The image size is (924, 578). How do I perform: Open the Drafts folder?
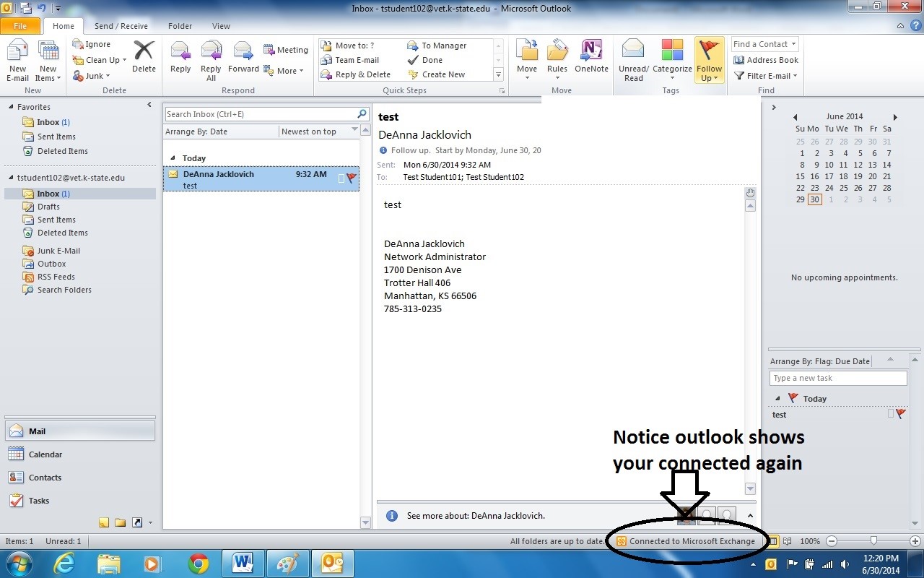[x=48, y=207]
